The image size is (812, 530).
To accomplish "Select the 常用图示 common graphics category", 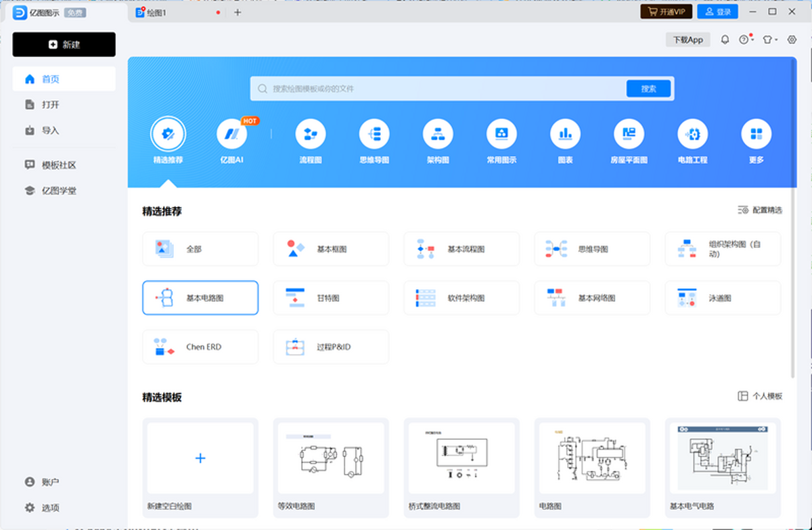I will tap(501, 135).
